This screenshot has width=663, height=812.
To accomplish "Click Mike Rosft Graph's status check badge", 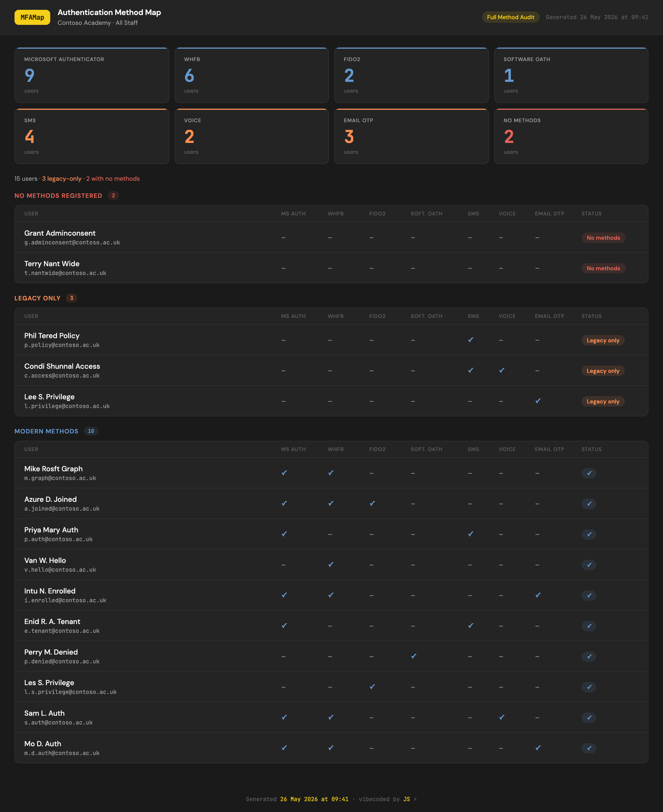I will click(x=589, y=473).
